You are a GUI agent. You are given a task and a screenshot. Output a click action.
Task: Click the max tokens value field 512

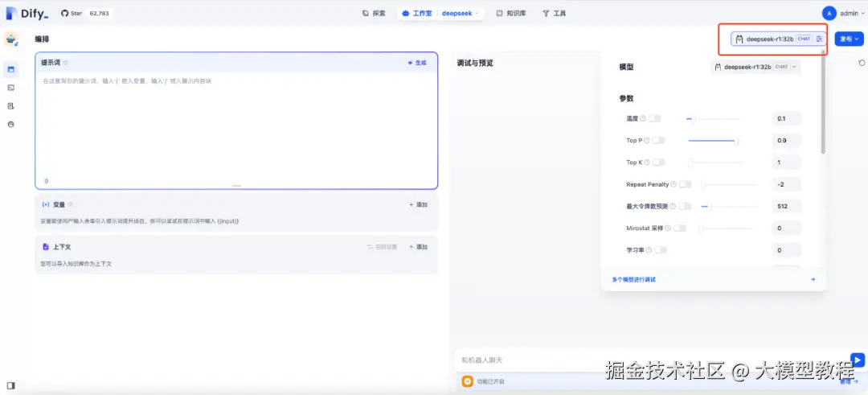pos(787,206)
